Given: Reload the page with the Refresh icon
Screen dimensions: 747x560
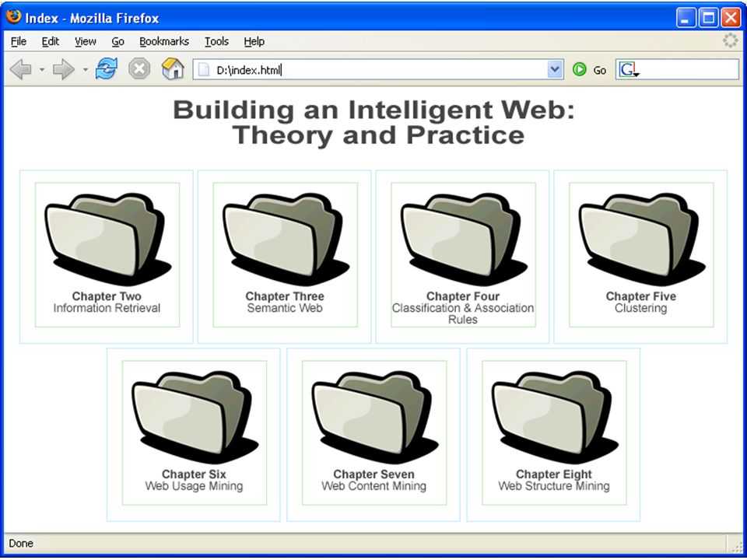Looking at the screenshot, I should (x=107, y=69).
